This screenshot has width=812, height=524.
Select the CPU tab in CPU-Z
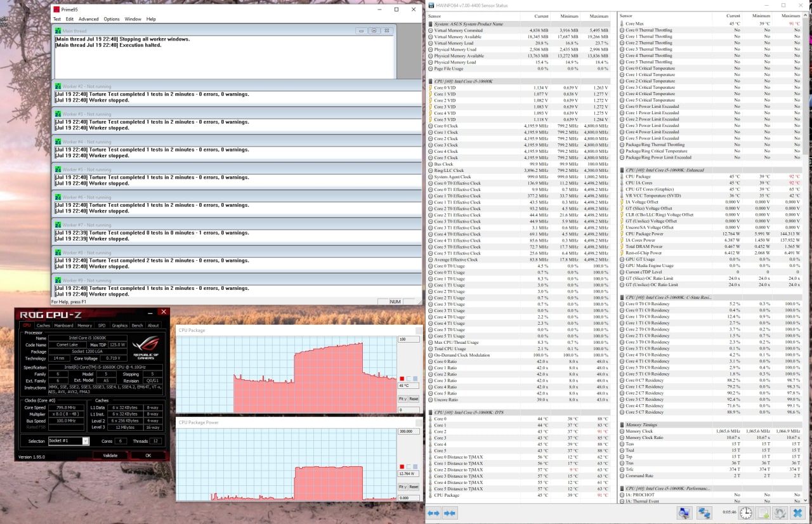point(27,325)
